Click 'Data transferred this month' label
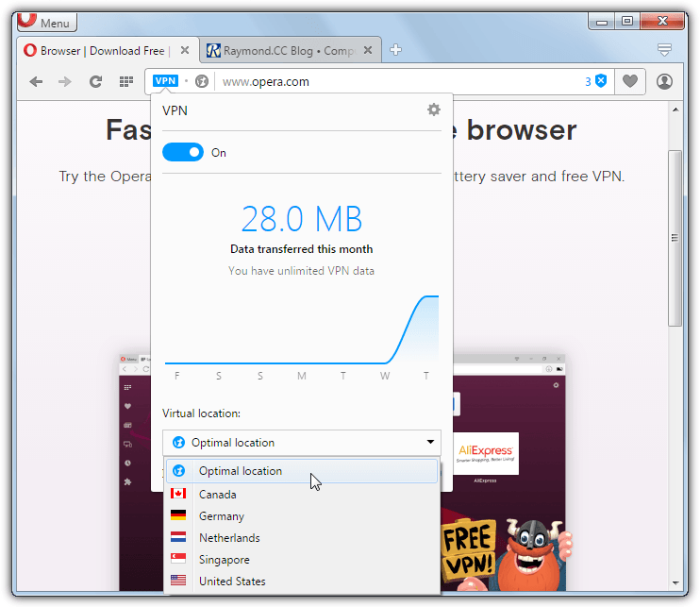The width and height of the screenshot is (700, 607). point(301,249)
